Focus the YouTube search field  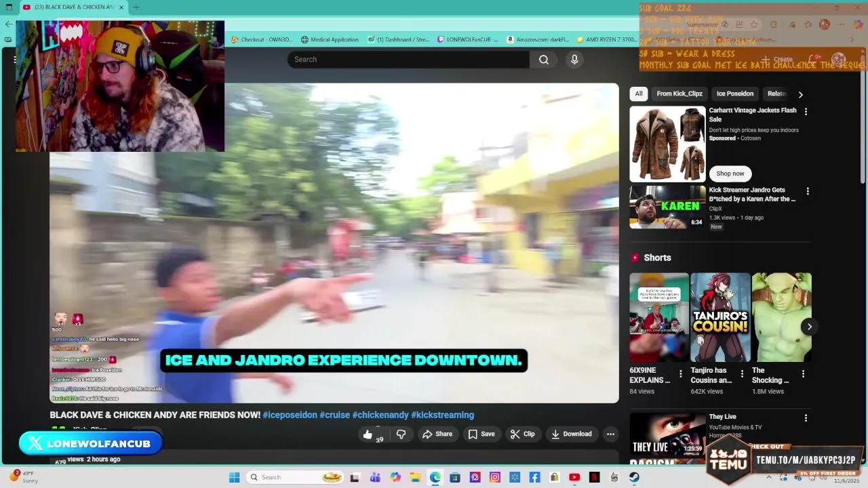(408, 60)
